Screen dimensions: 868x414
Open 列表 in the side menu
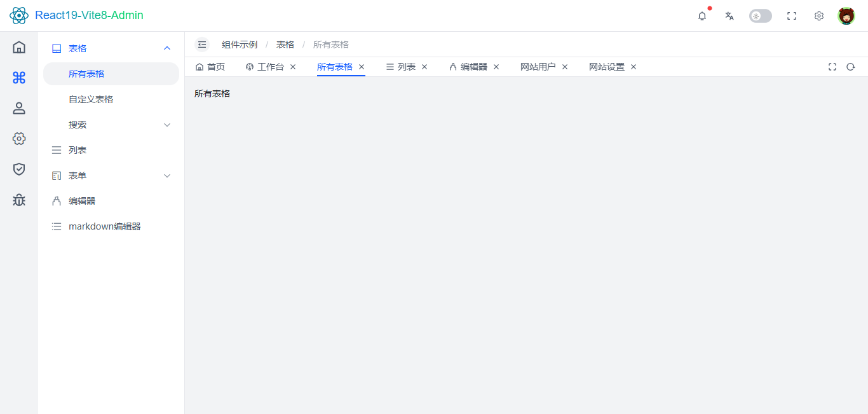(x=111, y=150)
